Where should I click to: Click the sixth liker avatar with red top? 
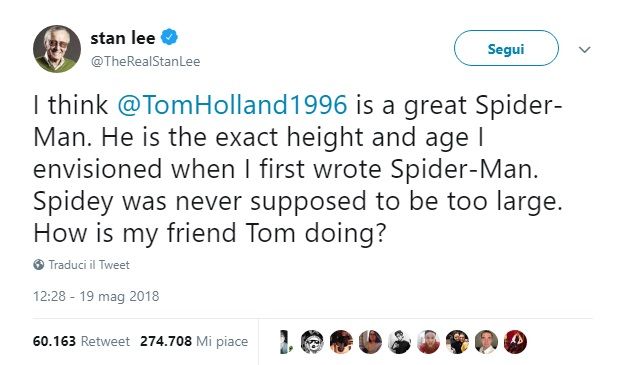(x=428, y=342)
